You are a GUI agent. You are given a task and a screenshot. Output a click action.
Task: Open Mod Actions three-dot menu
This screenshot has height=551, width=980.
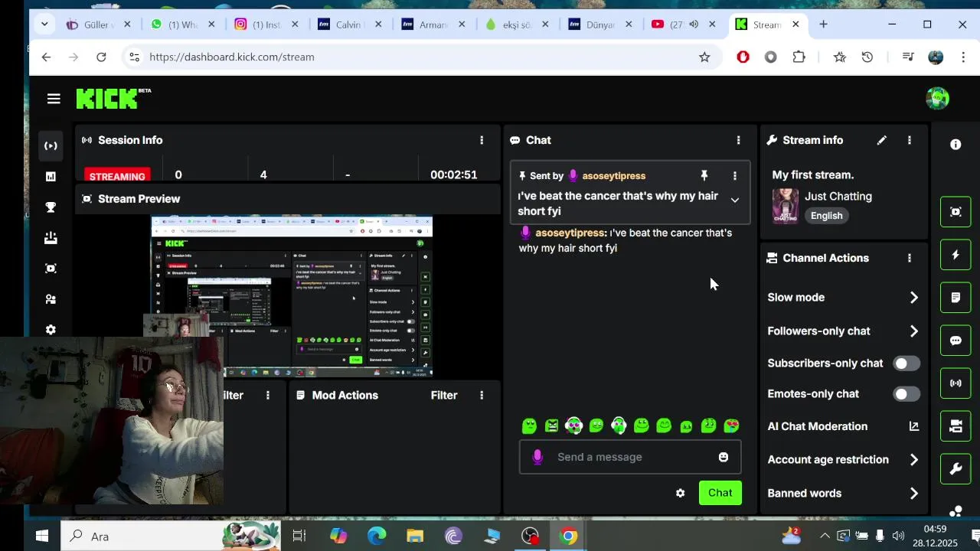pos(482,395)
